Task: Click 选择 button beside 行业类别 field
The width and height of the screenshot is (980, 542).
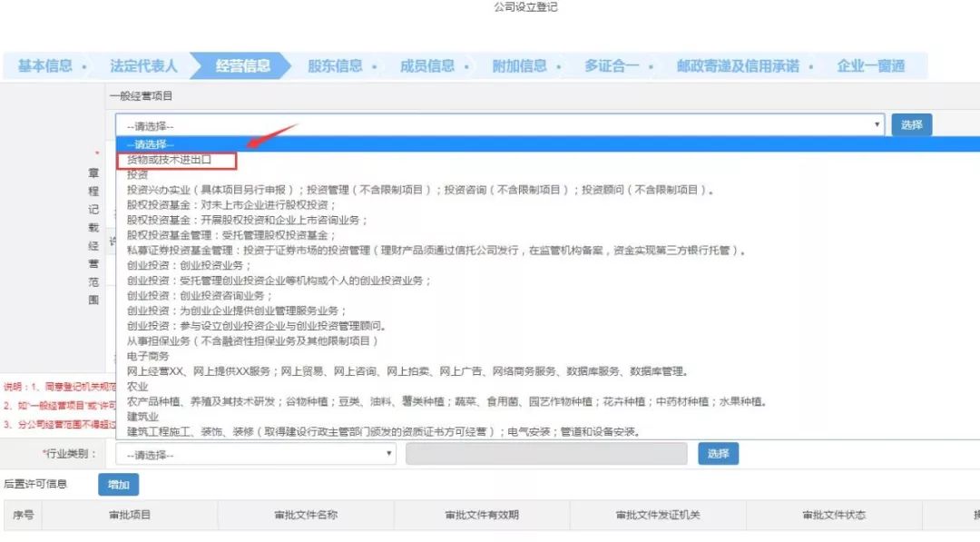Action: click(x=718, y=454)
